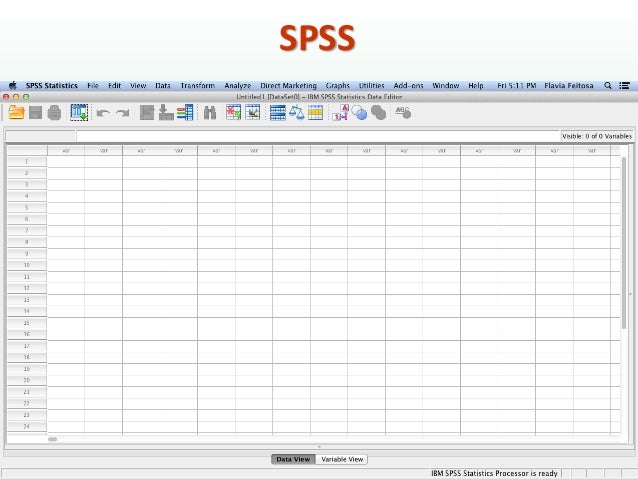Open the Analyze menu
The height and width of the screenshot is (479, 638).
tap(238, 85)
